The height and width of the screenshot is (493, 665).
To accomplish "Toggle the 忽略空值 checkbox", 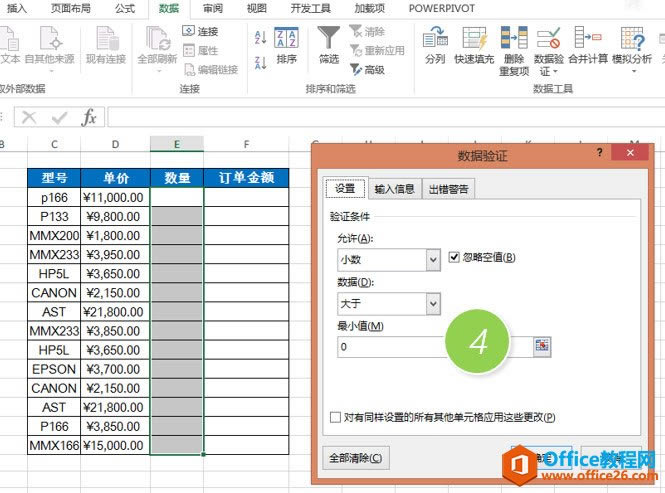I will (x=454, y=257).
